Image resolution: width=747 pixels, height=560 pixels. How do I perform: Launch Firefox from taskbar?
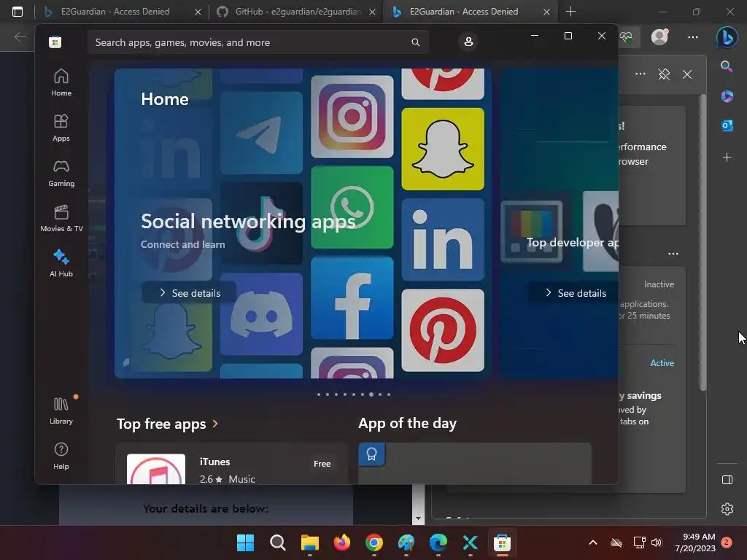(341, 542)
